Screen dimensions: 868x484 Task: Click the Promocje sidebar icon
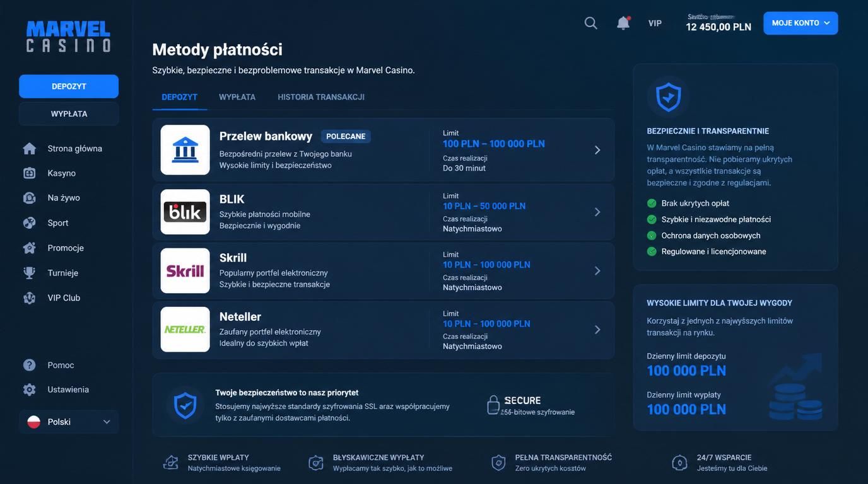30,248
